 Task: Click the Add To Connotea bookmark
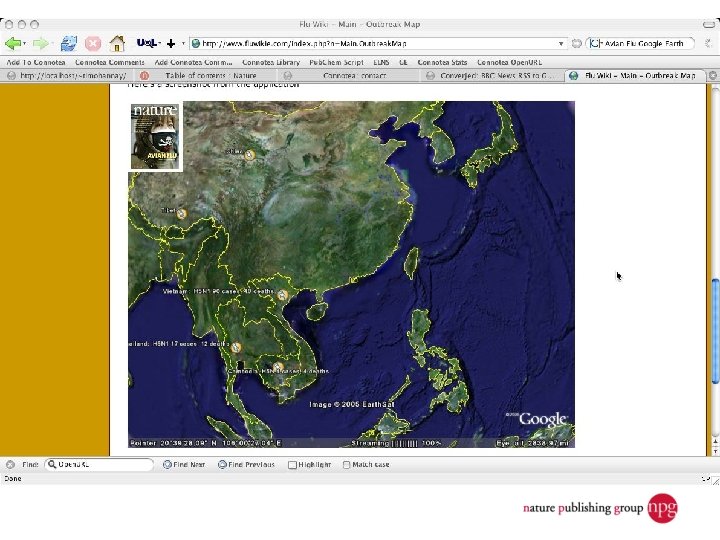click(x=36, y=62)
